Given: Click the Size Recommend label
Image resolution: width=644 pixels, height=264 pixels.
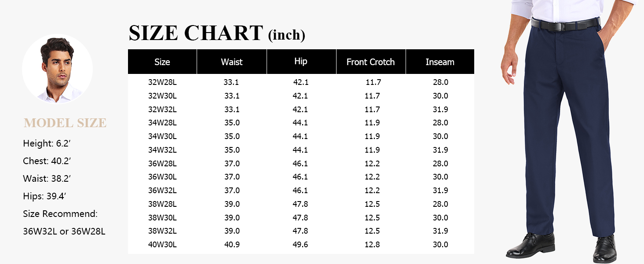Looking at the screenshot, I should coord(60,214).
